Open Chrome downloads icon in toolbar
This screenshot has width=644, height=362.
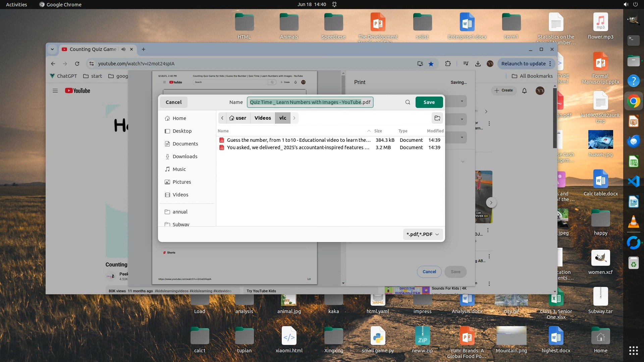tap(478, 64)
